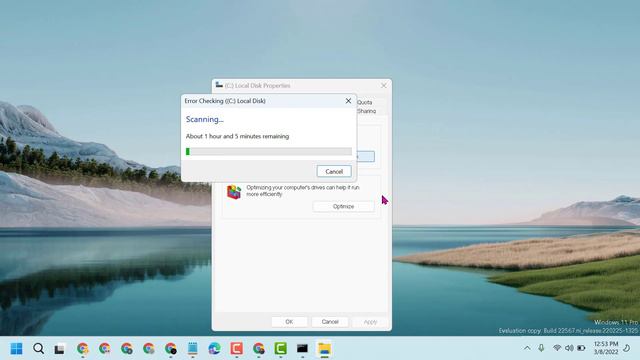Click the volume speaker tray icon
The height and width of the screenshot is (360, 640).
[x=569, y=348]
